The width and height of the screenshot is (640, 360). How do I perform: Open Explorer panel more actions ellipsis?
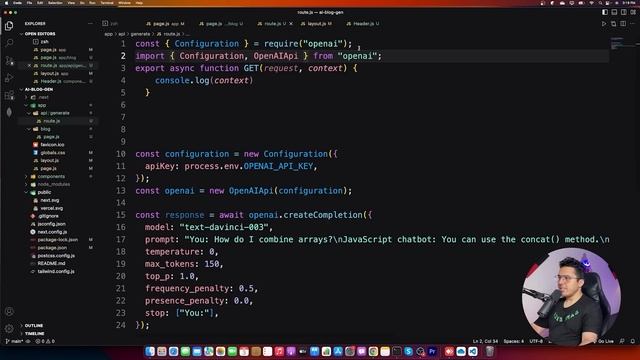90,24
